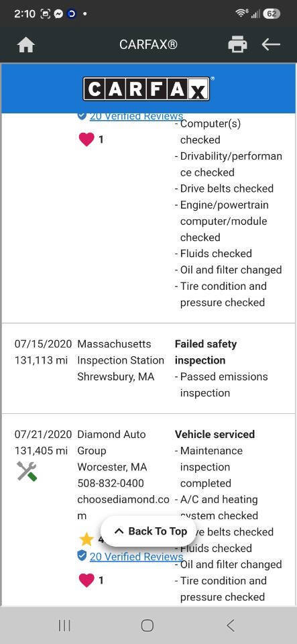Viewport: 297px width, 644px height.
Task: Select the Diamond Auto Group shop name
Action: tap(111, 442)
